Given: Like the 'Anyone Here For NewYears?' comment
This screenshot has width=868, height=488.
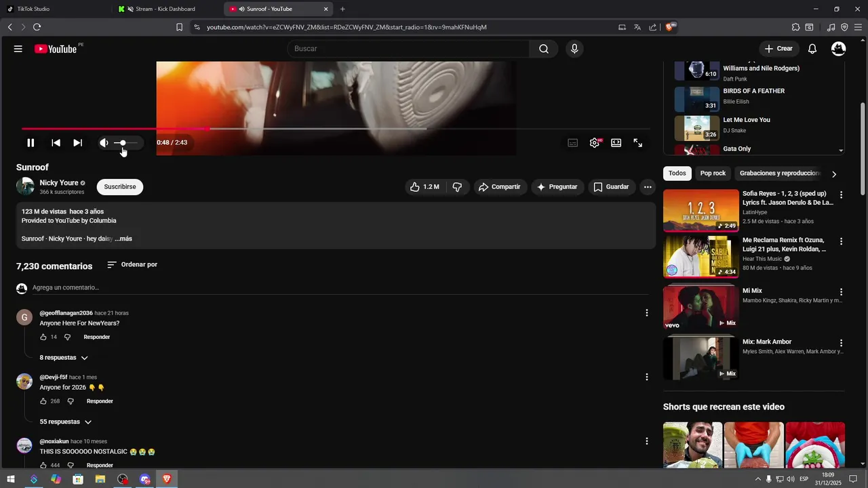Looking at the screenshot, I should [x=43, y=338].
